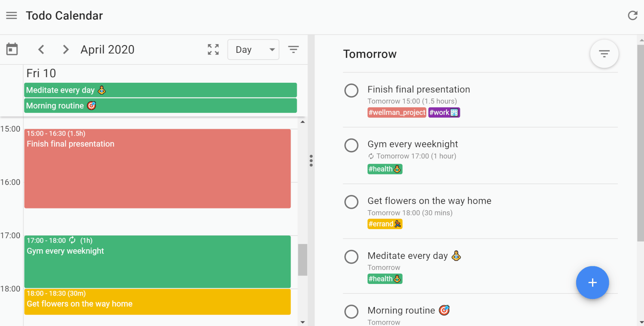
Task: Select the purple #work tag
Action: pos(444,112)
